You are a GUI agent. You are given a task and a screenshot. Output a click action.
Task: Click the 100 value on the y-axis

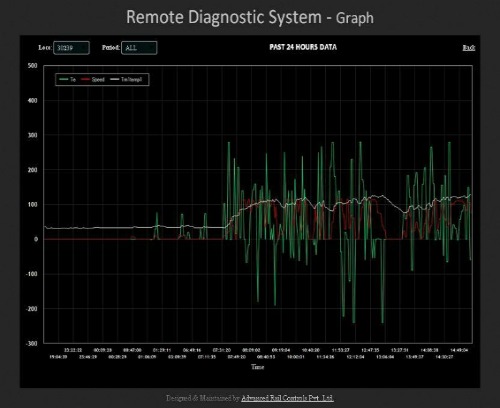(x=33, y=204)
